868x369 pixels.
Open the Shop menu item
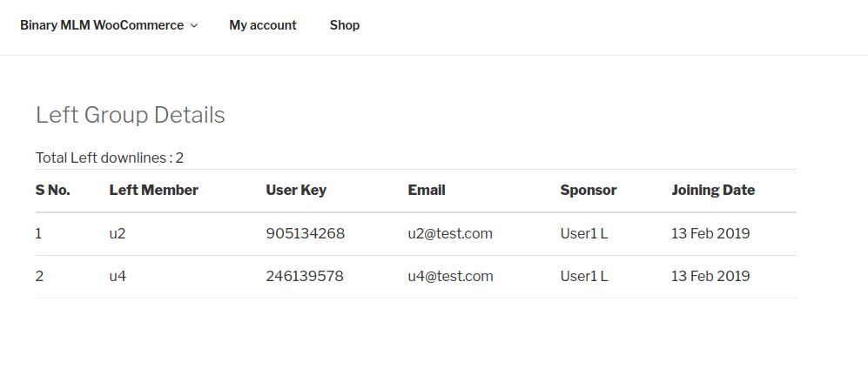[x=345, y=25]
